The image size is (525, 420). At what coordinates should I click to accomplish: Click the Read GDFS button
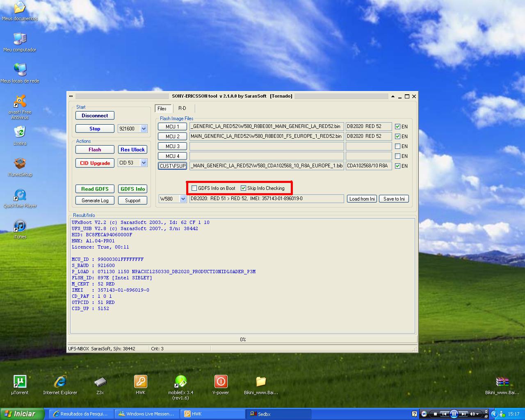pyautogui.click(x=95, y=189)
